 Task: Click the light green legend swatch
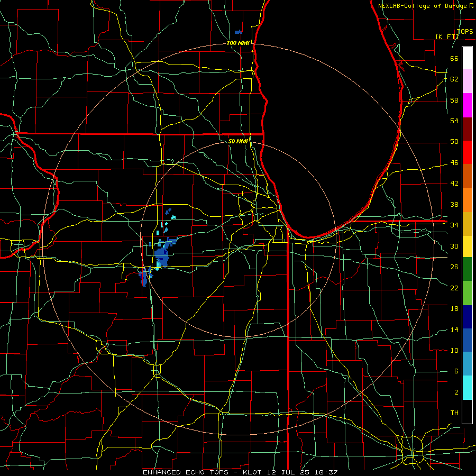pos(467,293)
